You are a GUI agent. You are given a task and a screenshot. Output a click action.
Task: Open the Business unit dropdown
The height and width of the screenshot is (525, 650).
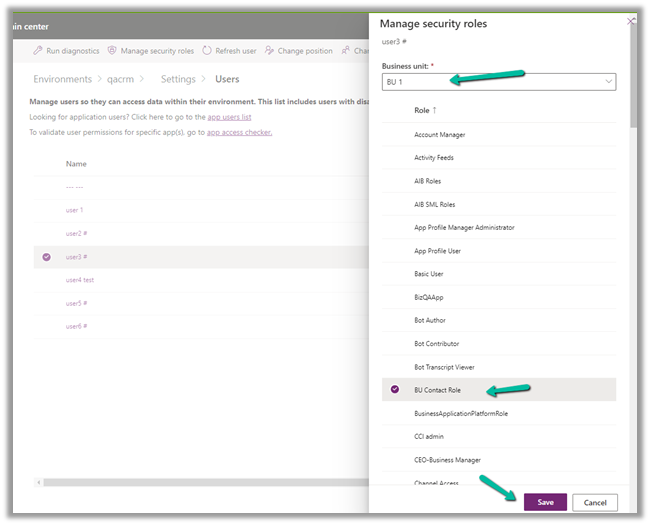pos(498,82)
